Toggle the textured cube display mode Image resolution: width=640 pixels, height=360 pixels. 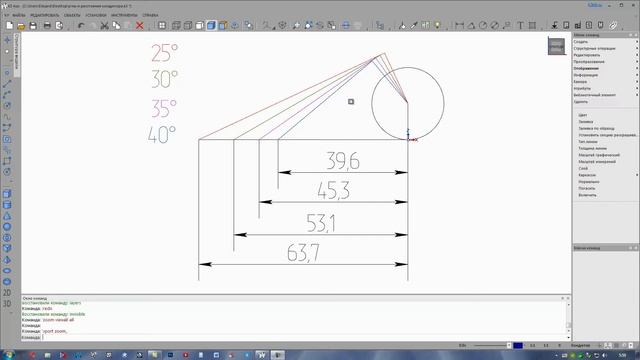point(223,26)
